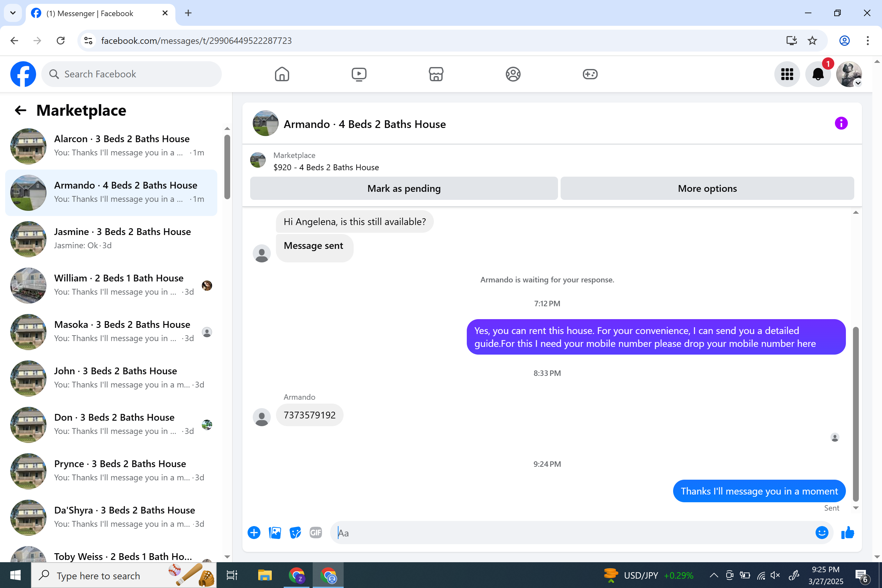Click the chat scroll down arrow
Image resolution: width=882 pixels, height=588 pixels.
pyautogui.click(x=855, y=508)
